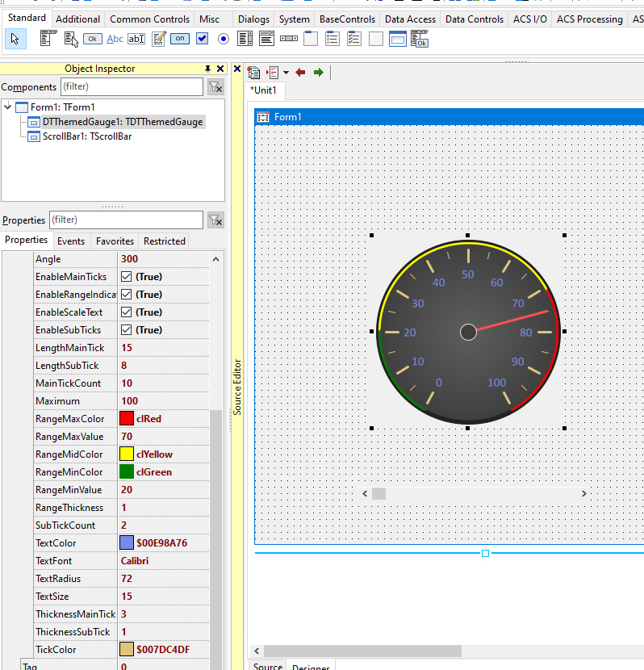Select the TScrollBar component icon
Image resolution: width=644 pixels, height=670 pixels.
pyautogui.click(x=289, y=39)
